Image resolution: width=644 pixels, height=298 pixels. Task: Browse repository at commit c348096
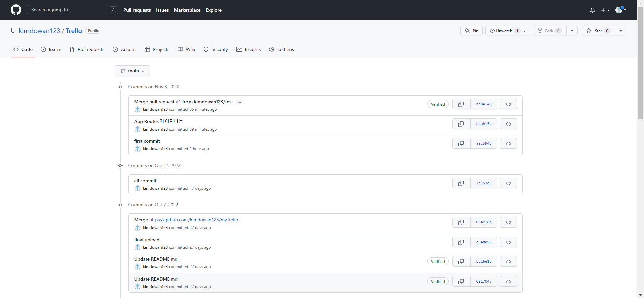pyautogui.click(x=508, y=242)
